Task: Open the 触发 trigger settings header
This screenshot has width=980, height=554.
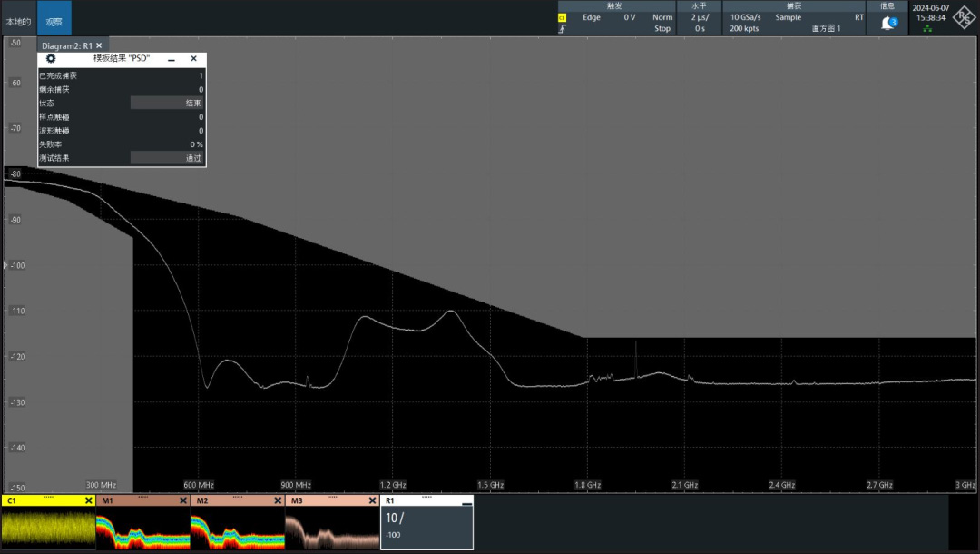Action: [614, 5]
